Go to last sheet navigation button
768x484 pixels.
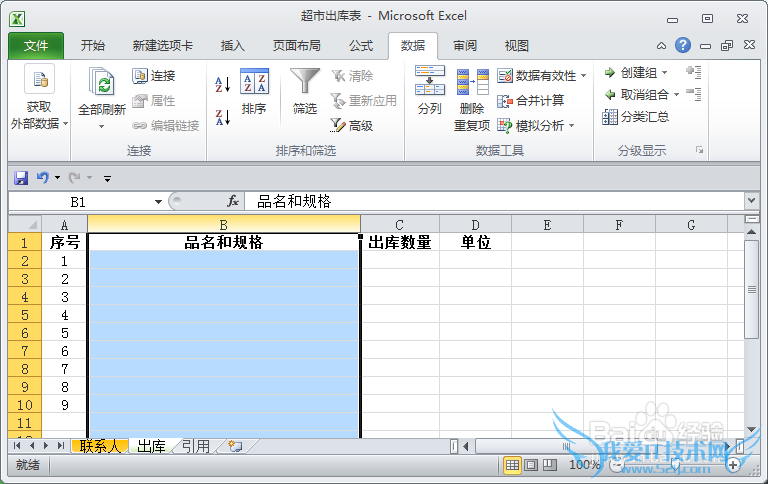[61, 446]
